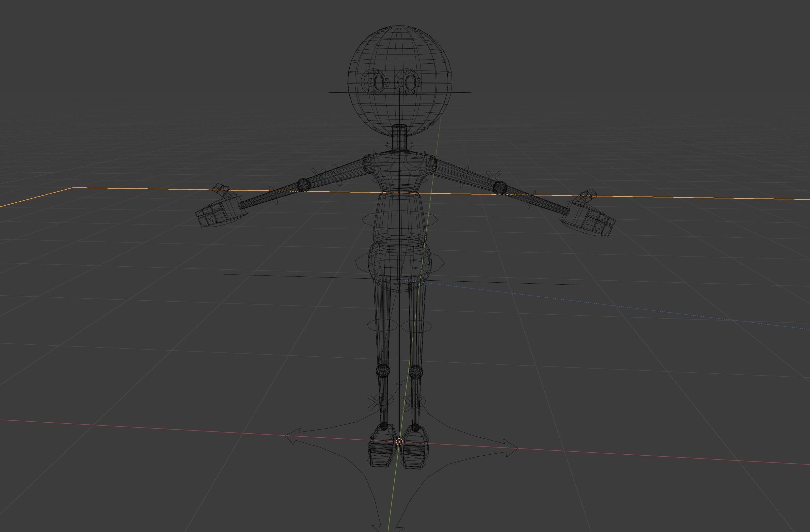Screen dimensions: 810x532
Task: Click the knee joint sphere on screen right
Action: tap(416, 371)
